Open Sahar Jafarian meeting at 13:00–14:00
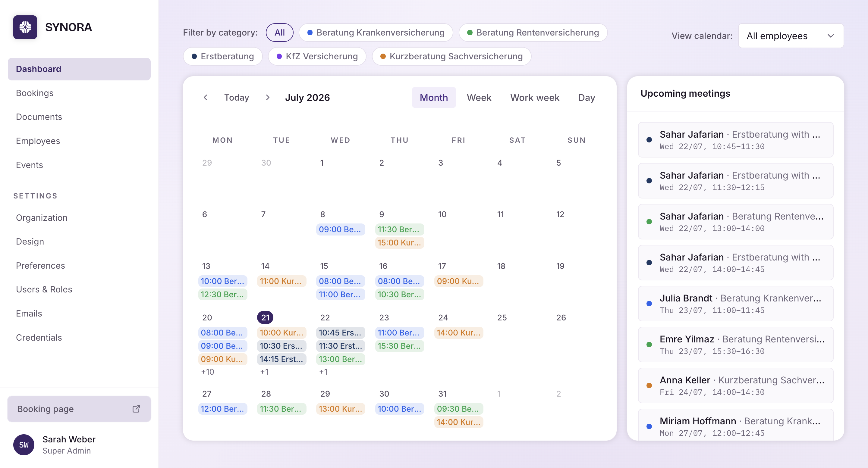This screenshot has height=468, width=868. 735,222
